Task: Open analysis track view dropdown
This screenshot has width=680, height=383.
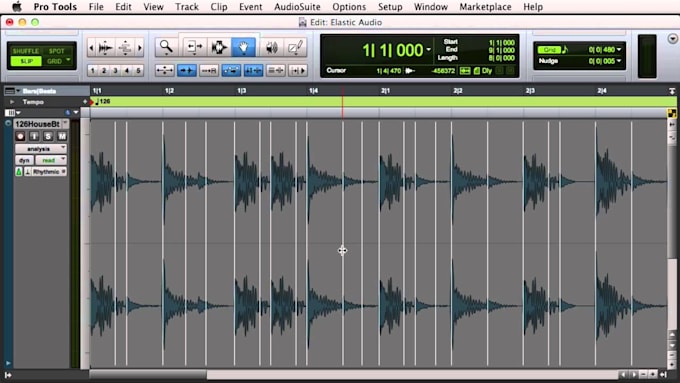Action: tap(41, 149)
